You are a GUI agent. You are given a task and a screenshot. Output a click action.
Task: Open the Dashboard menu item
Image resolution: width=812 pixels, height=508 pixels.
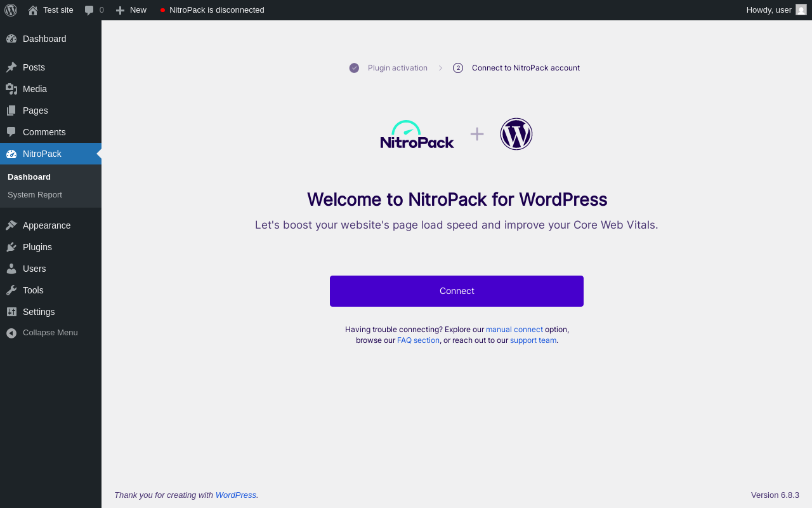(x=51, y=39)
